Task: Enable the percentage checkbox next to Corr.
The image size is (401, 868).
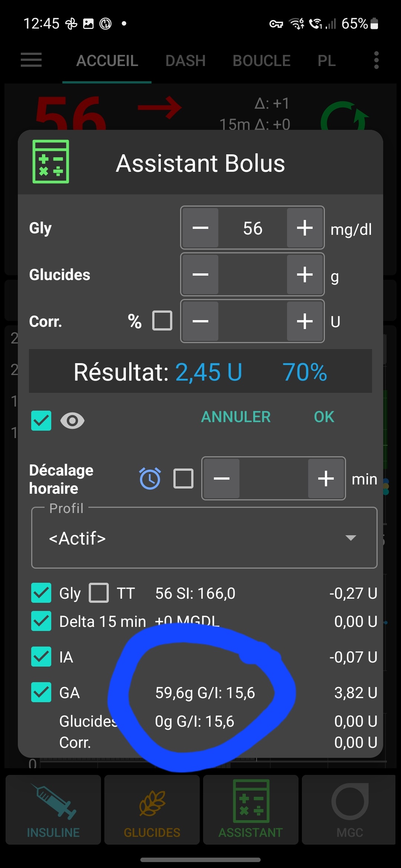Action: tap(162, 321)
